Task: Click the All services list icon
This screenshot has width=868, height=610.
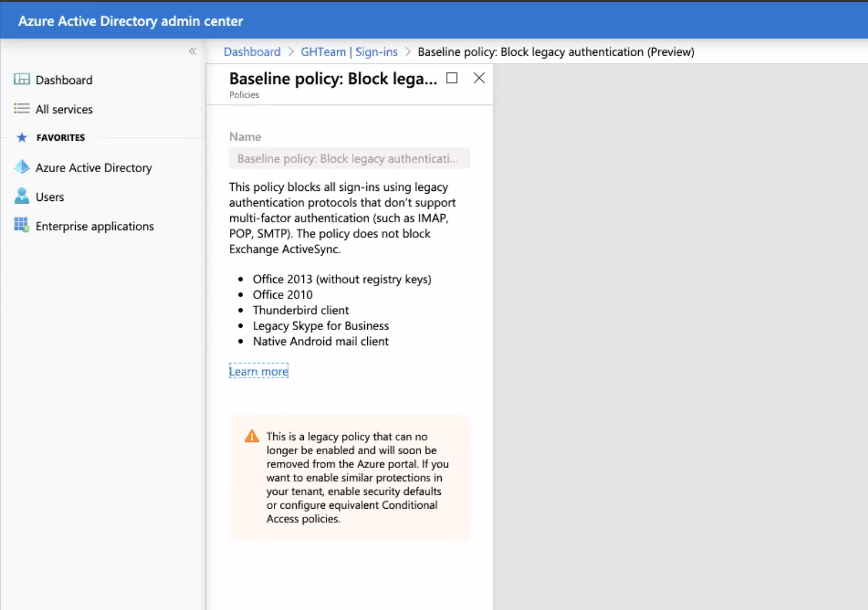Action: point(22,109)
